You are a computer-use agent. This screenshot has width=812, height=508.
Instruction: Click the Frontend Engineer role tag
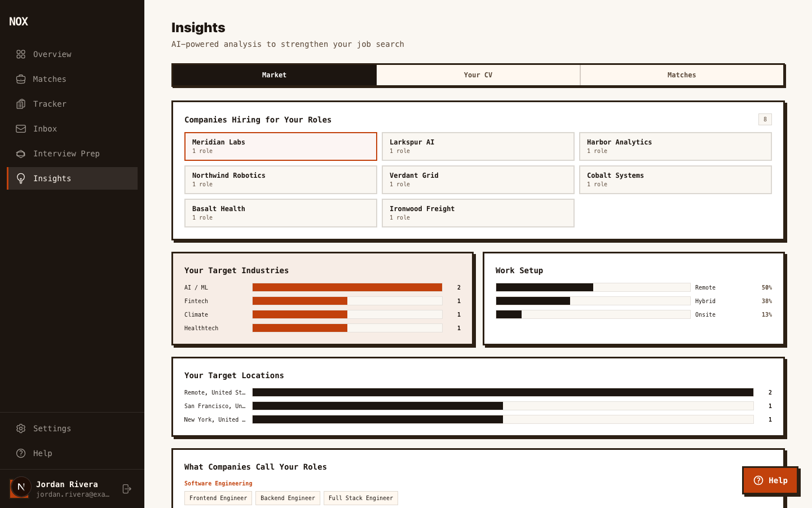tap(218, 498)
